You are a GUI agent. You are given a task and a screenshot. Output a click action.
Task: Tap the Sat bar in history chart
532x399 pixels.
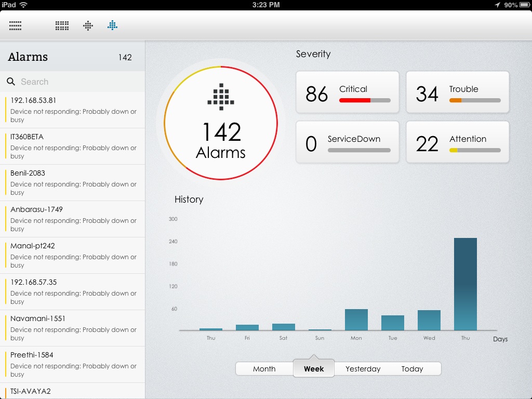[x=284, y=327]
